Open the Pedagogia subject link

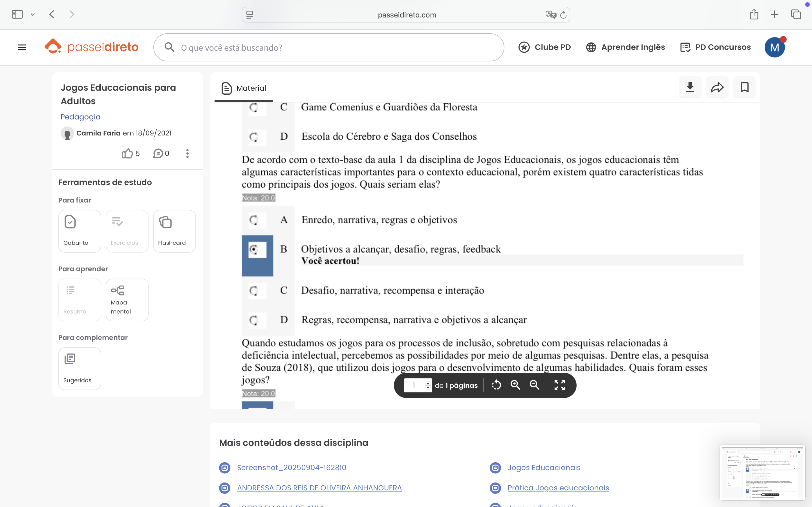[80, 117]
